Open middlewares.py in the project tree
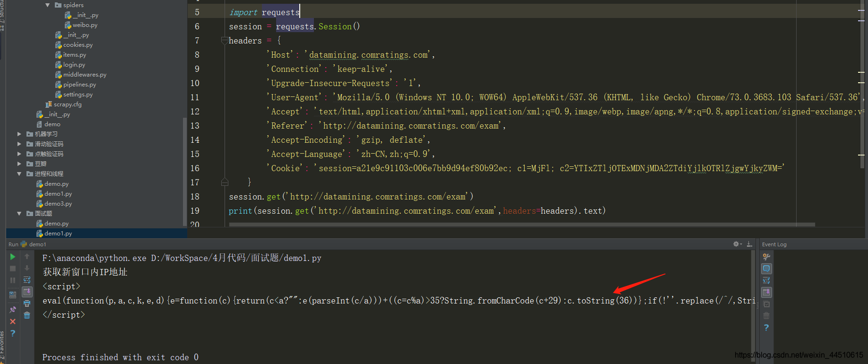The image size is (868, 364). pos(85,75)
